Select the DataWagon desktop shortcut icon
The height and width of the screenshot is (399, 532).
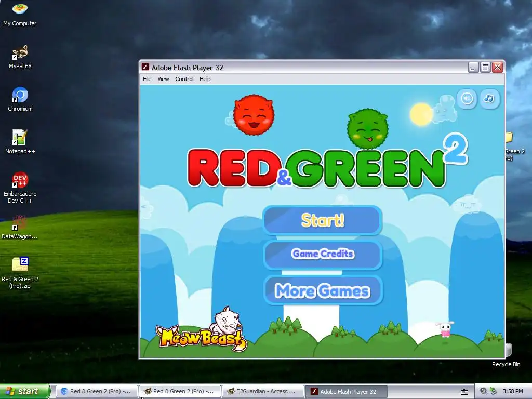(x=19, y=227)
